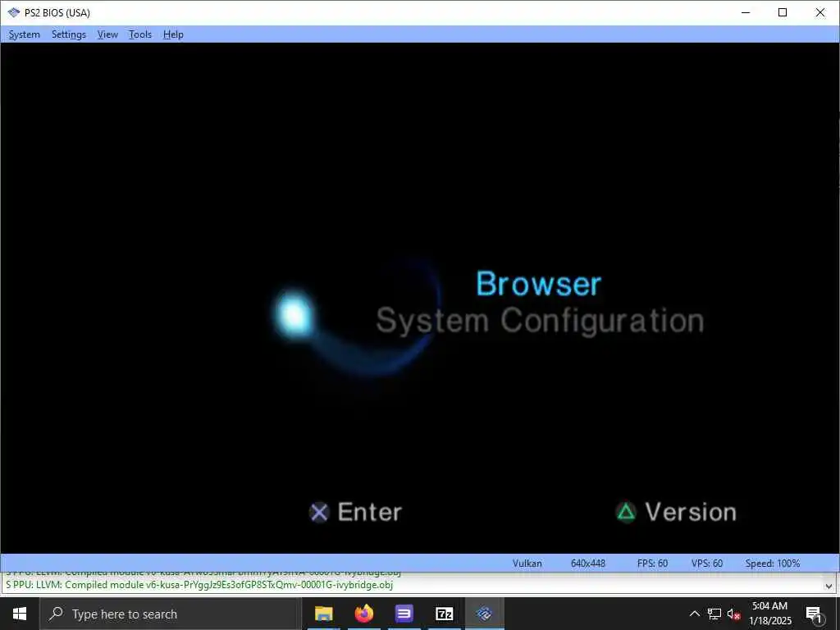The width and height of the screenshot is (840, 630).
Task: Click the glowing blue orb
Action: tap(294, 314)
